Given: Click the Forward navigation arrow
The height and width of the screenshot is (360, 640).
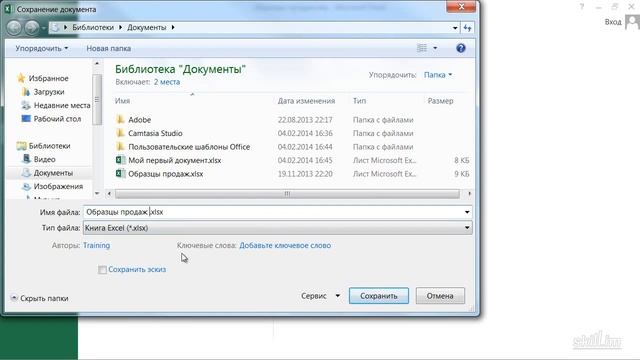Looking at the screenshot, I should point(31,27).
